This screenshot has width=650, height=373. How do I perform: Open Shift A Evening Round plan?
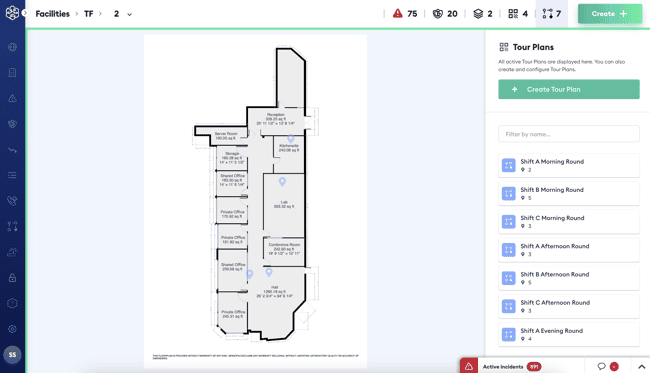(569, 334)
